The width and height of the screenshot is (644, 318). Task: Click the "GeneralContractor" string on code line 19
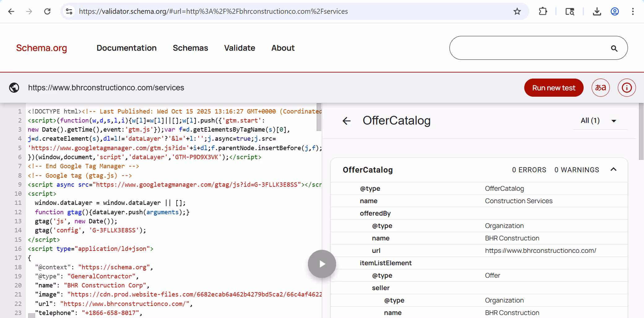click(101, 276)
